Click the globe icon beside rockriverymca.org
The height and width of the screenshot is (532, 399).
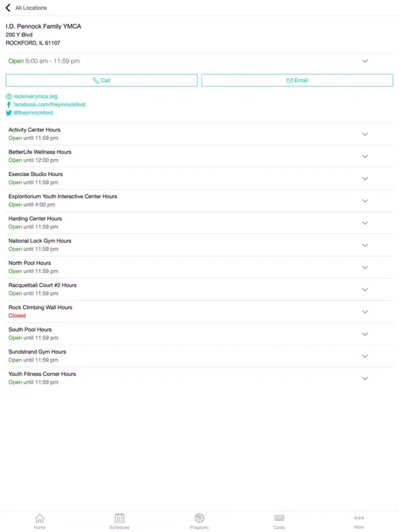point(9,96)
